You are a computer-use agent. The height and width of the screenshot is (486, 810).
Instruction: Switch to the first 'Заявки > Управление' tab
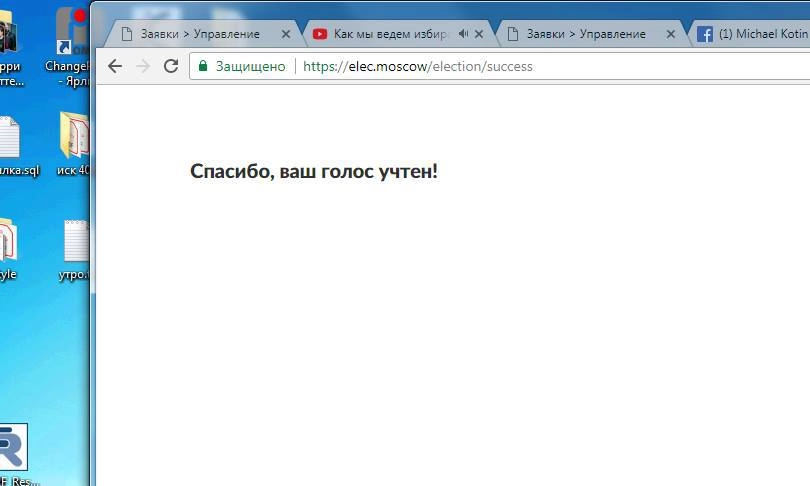[x=198, y=34]
